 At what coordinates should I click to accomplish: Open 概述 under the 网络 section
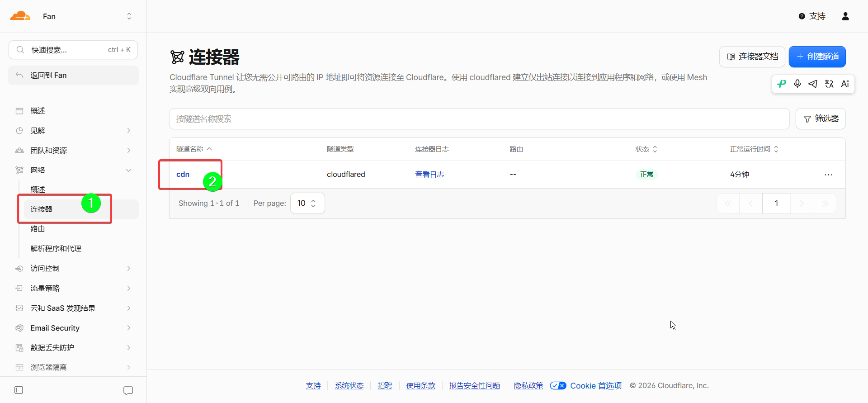click(38, 189)
